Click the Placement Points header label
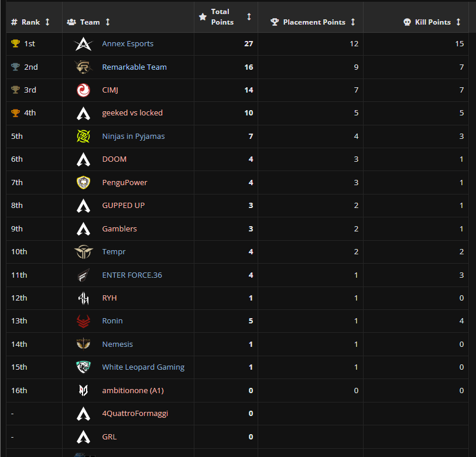Image resolution: width=476 pixels, height=457 pixels. [x=314, y=22]
